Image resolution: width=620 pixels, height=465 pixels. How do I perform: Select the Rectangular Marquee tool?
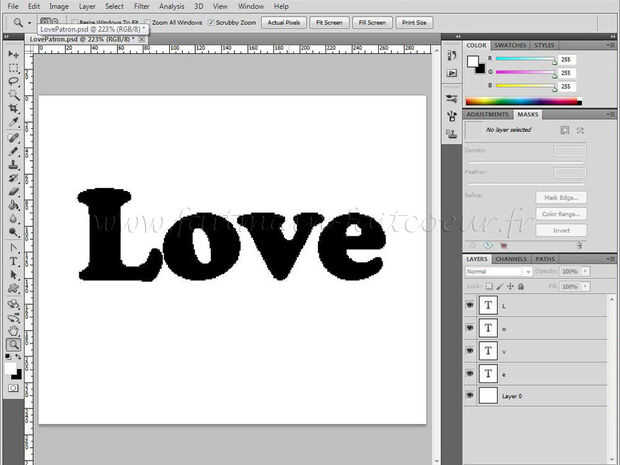(x=13, y=68)
